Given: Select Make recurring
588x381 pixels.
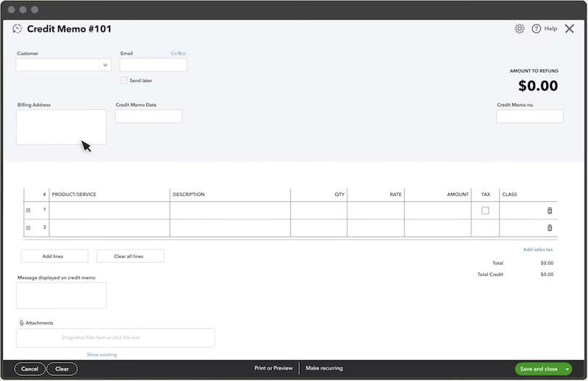Looking at the screenshot, I should (324, 369).
